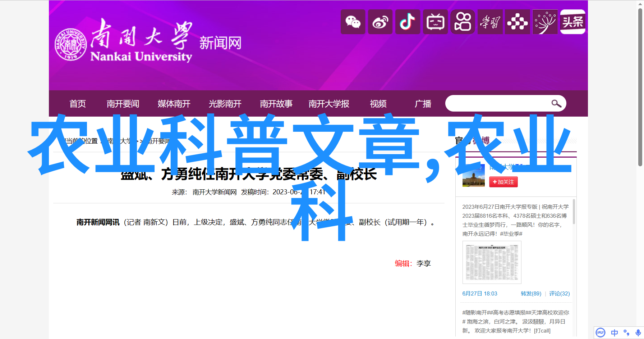
Task: Open the Douyin (TikTok) icon
Action: [x=408, y=22]
